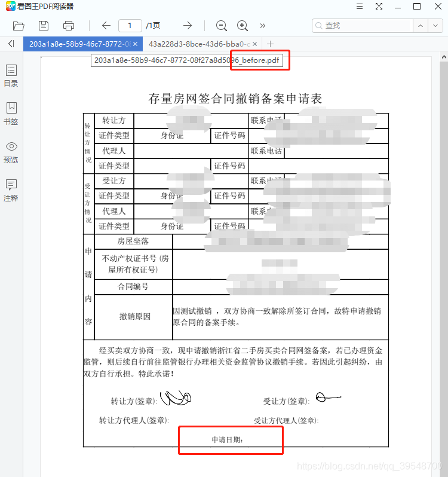The image size is (448, 477).
Task: Click the 查找 search field
Action: 363,26
